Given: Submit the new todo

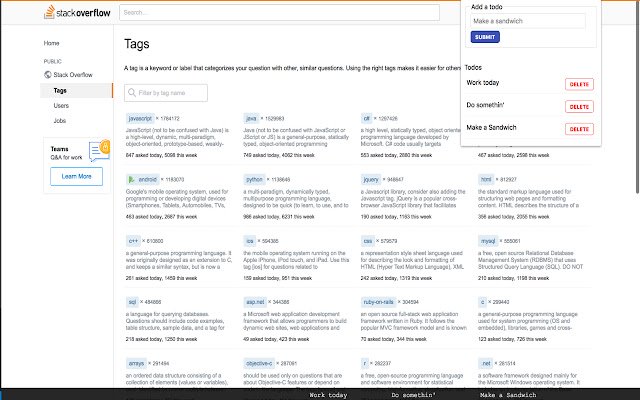Looking at the screenshot, I should tap(485, 37).
